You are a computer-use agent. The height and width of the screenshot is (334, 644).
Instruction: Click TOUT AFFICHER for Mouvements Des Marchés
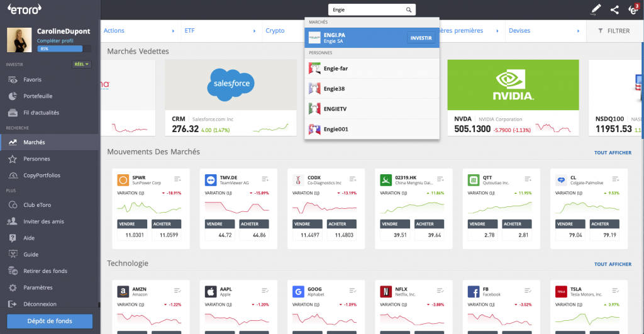(613, 152)
